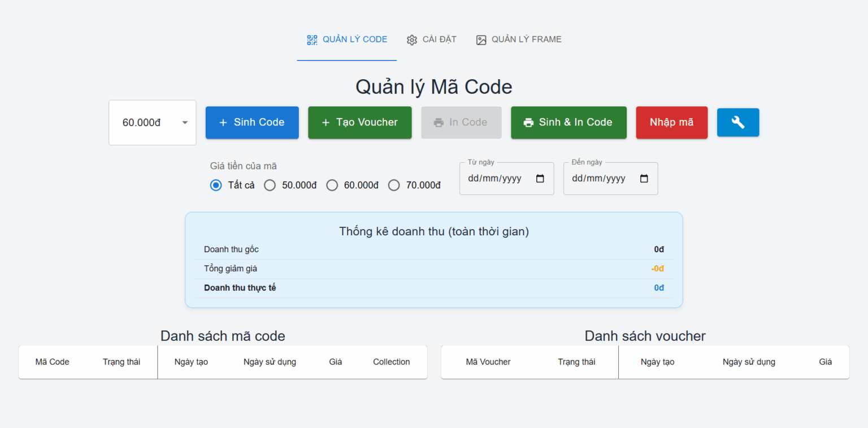
Task: Click the gear icon for Cài đặt
Action: point(412,40)
